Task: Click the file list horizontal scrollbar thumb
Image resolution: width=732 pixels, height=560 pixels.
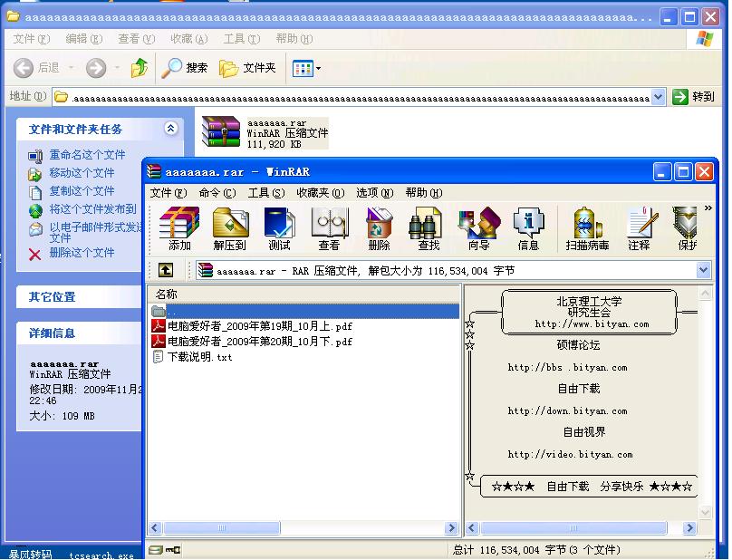Action: [222, 527]
